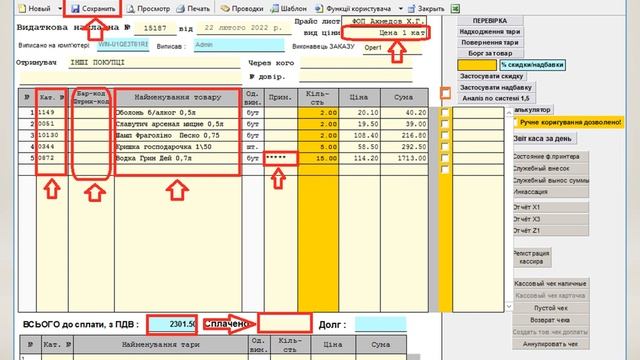Click the Печать printer icon
Screen dimensions: 640x360
[x=180, y=9]
